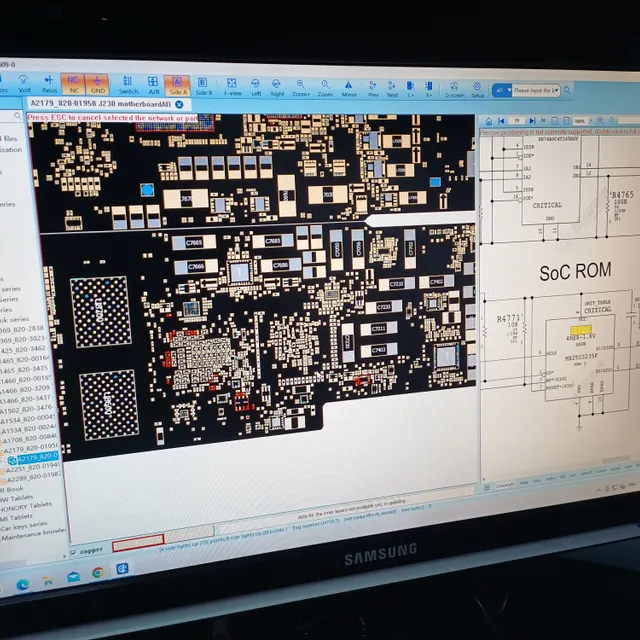The height and width of the screenshot is (640, 640).
Task: Click the NC toolbar icon
Action: tap(74, 84)
